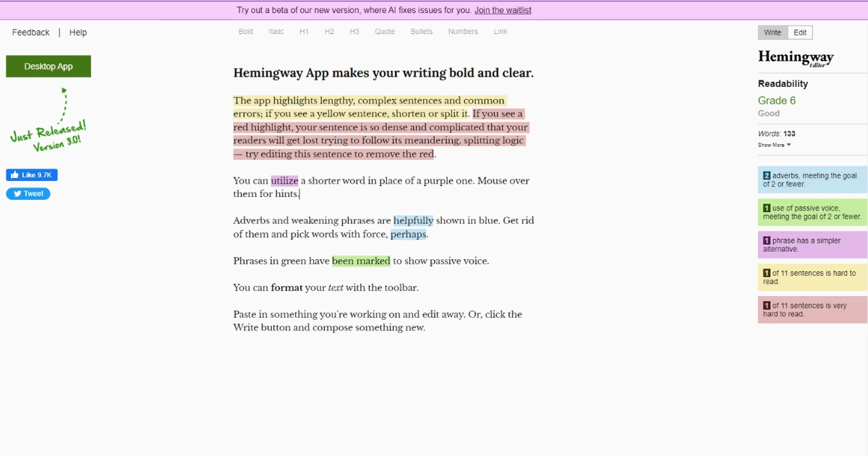
Task: Click the purple simpler alternative box
Action: (x=812, y=245)
